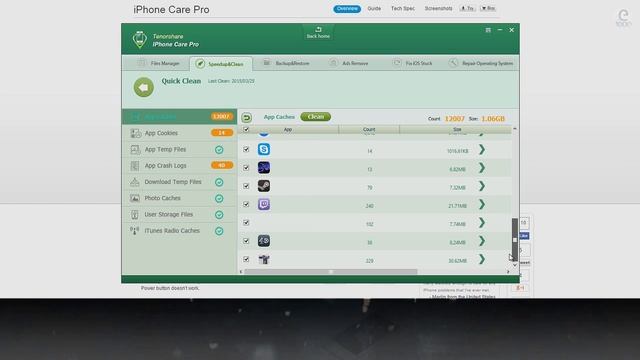640x360 pixels.
Task: Click the Photo Caches sidebar icon
Action: [135, 198]
